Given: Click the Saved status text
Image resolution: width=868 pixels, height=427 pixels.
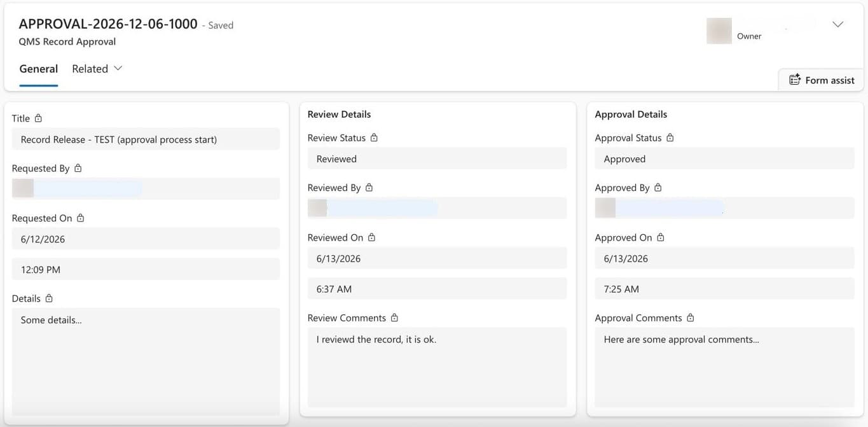Looking at the screenshot, I should pos(221,25).
